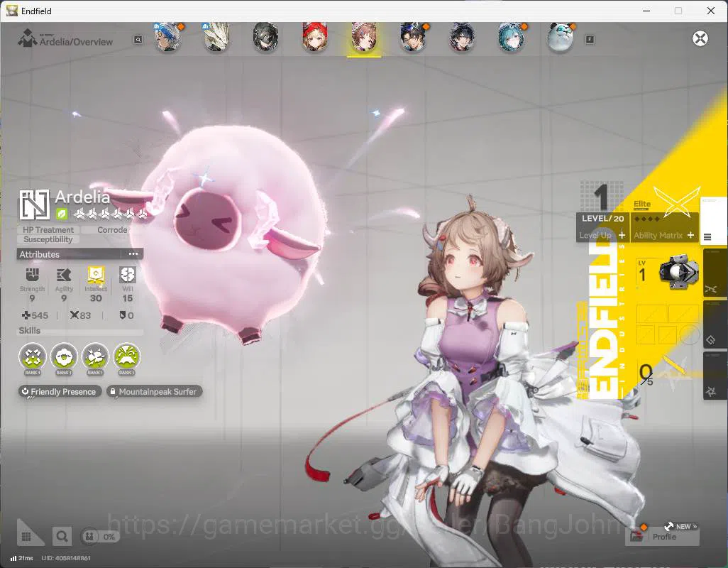Open the equipment side tab
This screenshot has width=728, height=568.
coord(715,324)
